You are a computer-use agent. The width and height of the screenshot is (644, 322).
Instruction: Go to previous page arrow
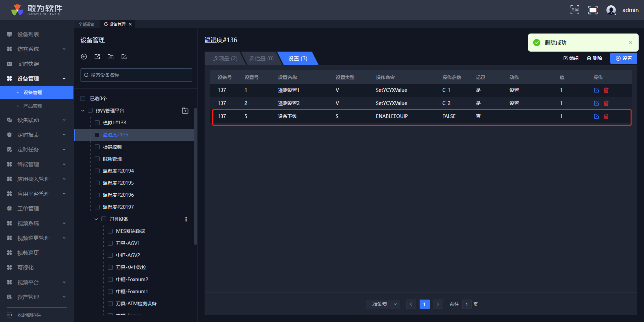pyautogui.click(x=411, y=304)
